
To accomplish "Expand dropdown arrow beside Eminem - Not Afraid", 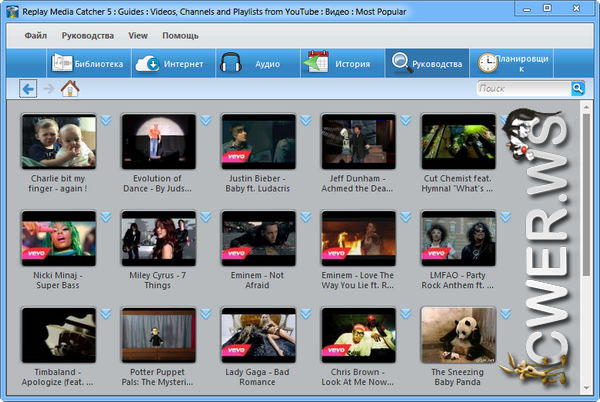I will pos(305,217).
